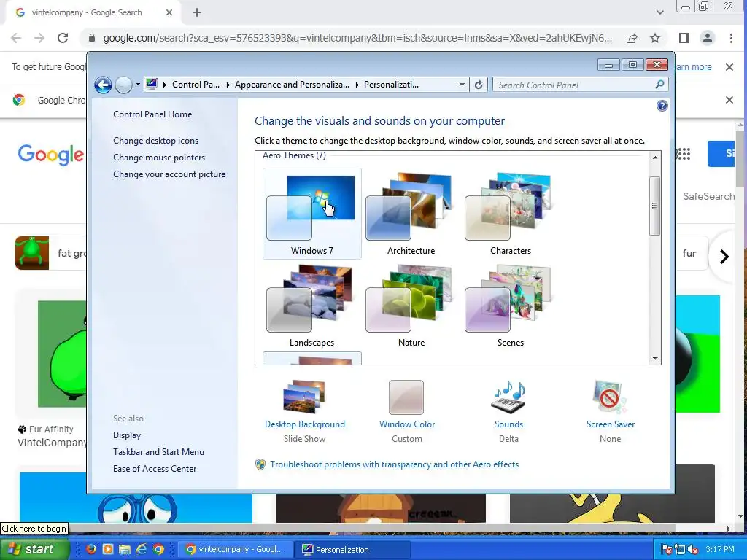Open Display under See also

point(127,435)
